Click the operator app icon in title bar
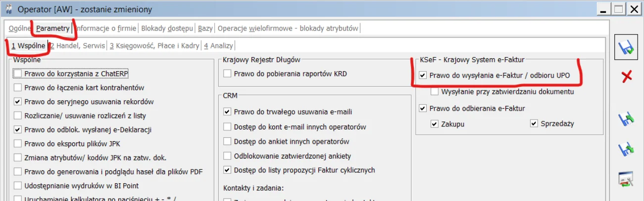 coord(8,9)
